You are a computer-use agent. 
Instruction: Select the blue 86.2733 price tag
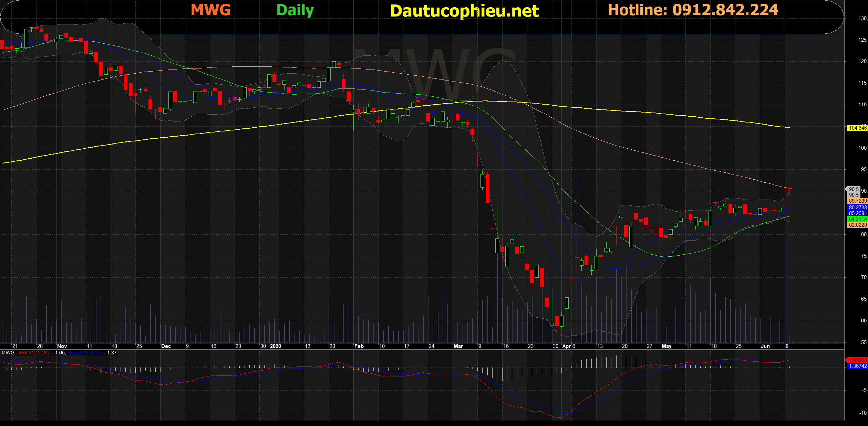857,207
